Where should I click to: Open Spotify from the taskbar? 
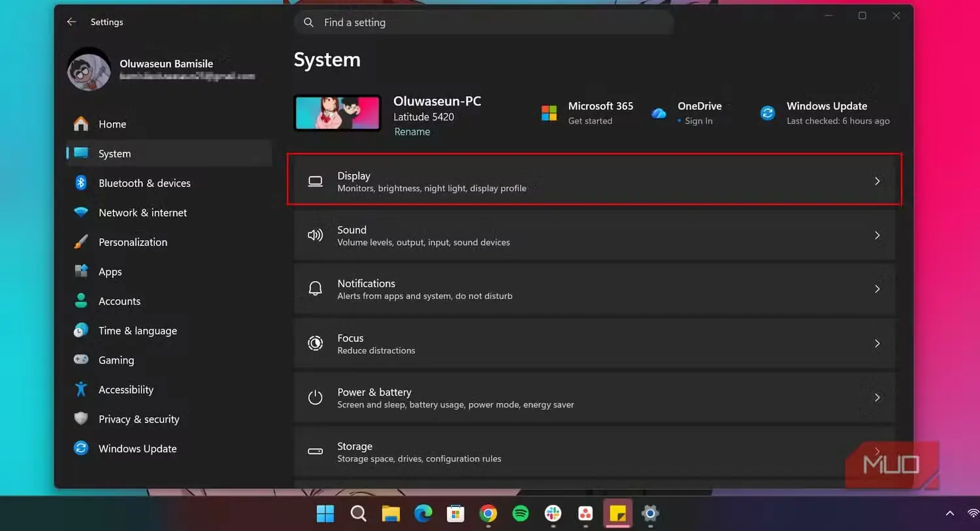coord(521,514)
